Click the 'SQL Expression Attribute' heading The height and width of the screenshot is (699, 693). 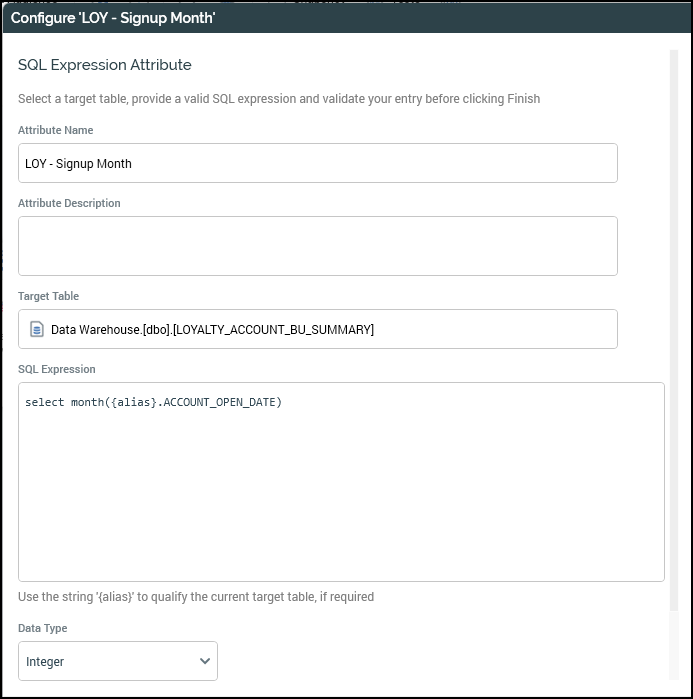[x=105, y=65]
